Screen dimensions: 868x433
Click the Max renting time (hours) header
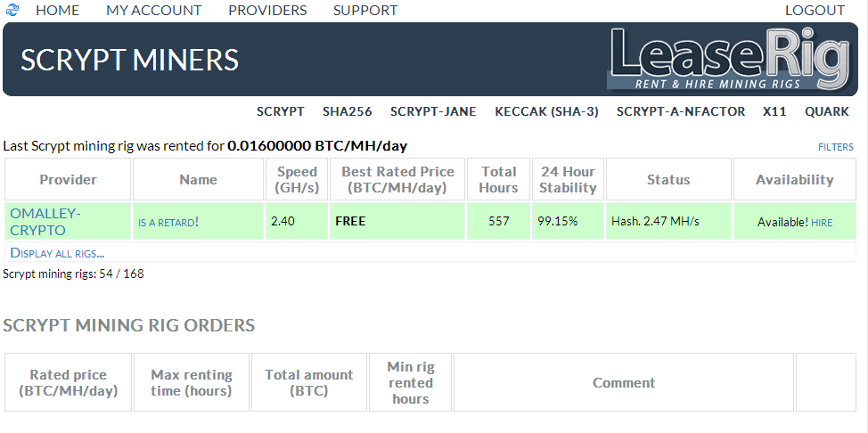point(192,382)
